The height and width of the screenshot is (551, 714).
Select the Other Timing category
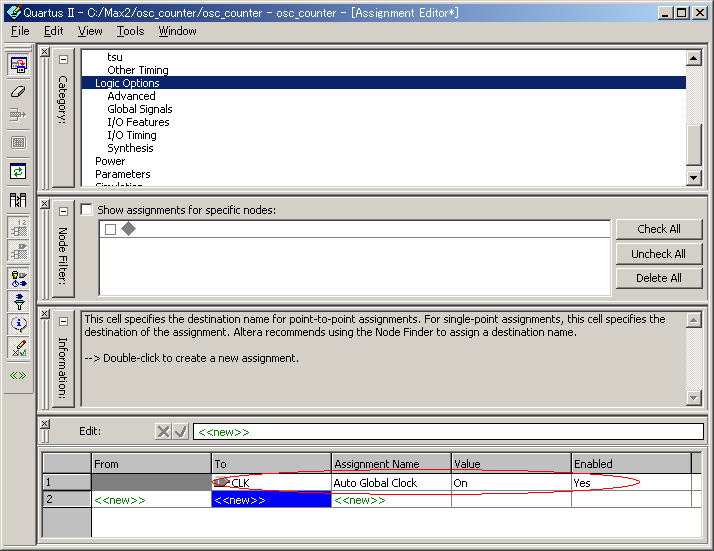[138, 70]
